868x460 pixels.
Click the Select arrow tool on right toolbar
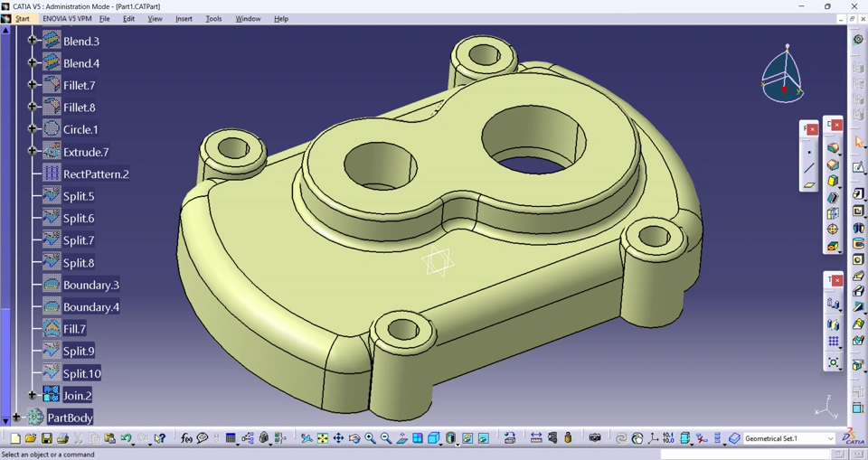[x=859, y=142]
